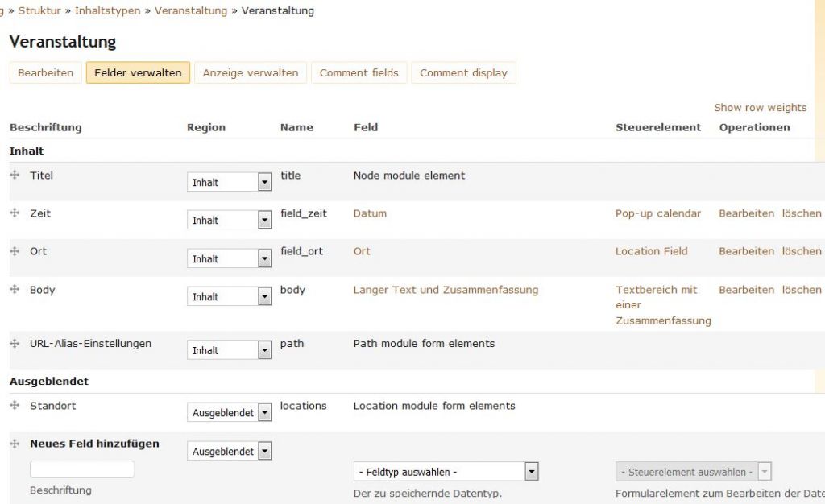
Task: Select the Bearbeiten tab
Action: pos(45,73)
